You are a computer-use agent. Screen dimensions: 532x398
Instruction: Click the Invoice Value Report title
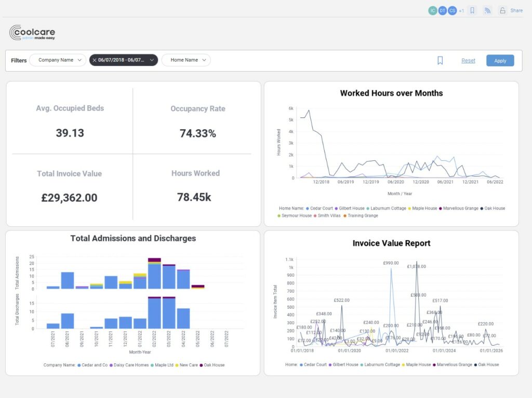(391, 243)
